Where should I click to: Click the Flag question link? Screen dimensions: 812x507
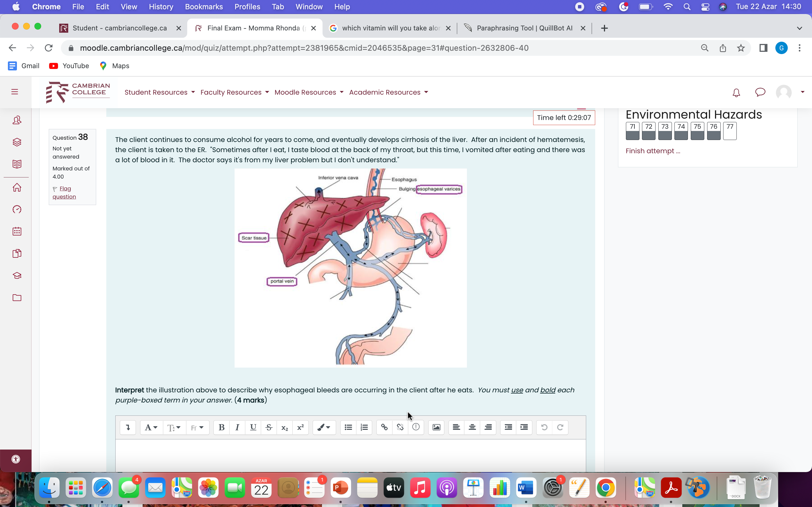[x=64, y=192]
